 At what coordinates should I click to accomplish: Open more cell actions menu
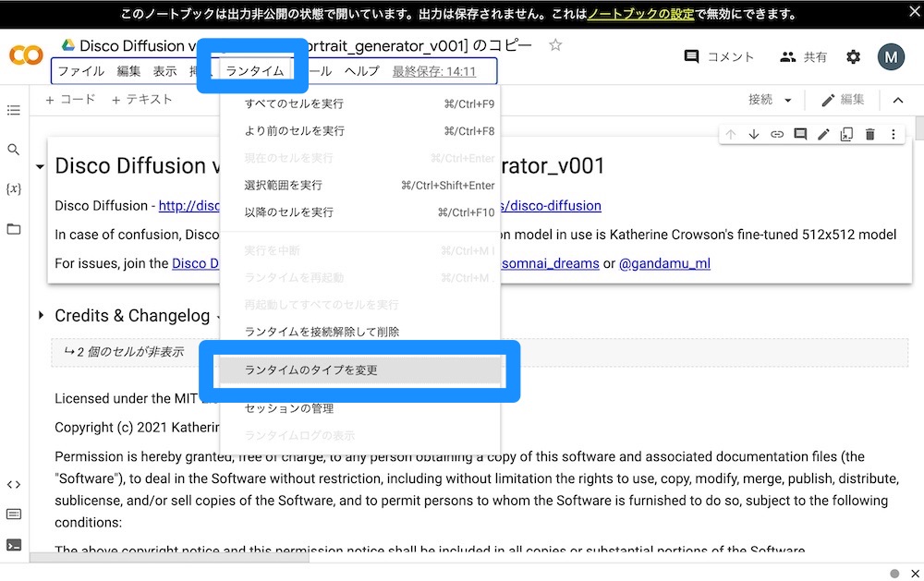point(894,134)
